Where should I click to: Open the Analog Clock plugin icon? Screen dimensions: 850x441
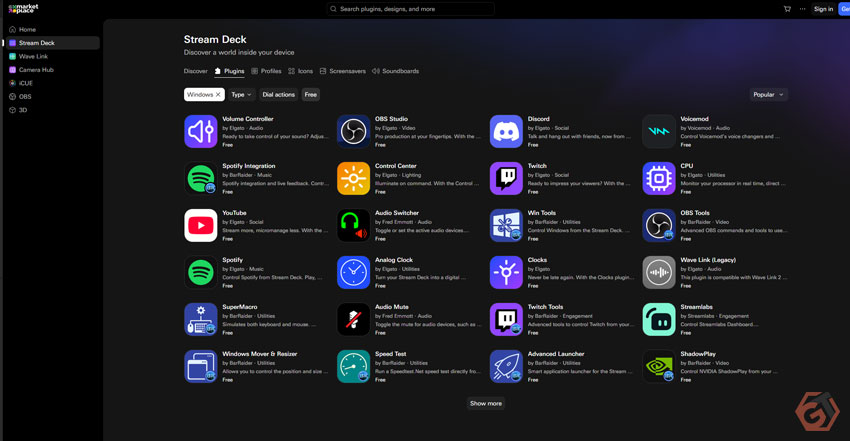point(353,273)
